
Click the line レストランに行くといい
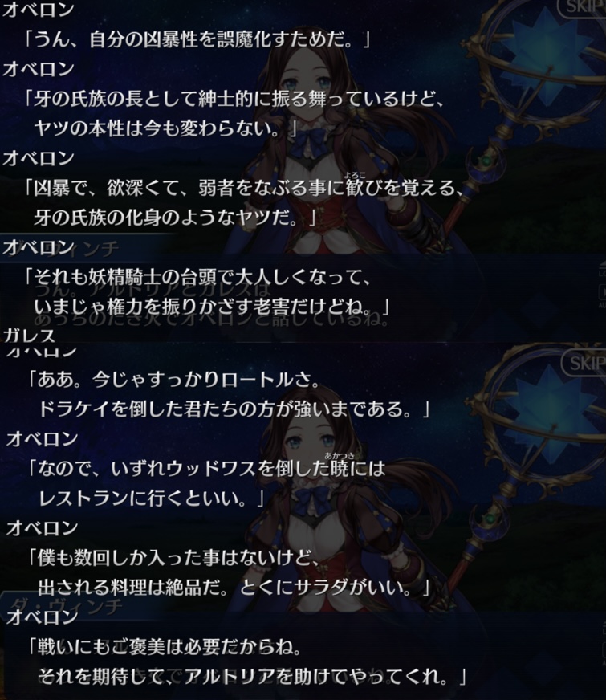[x=152, y=498]
